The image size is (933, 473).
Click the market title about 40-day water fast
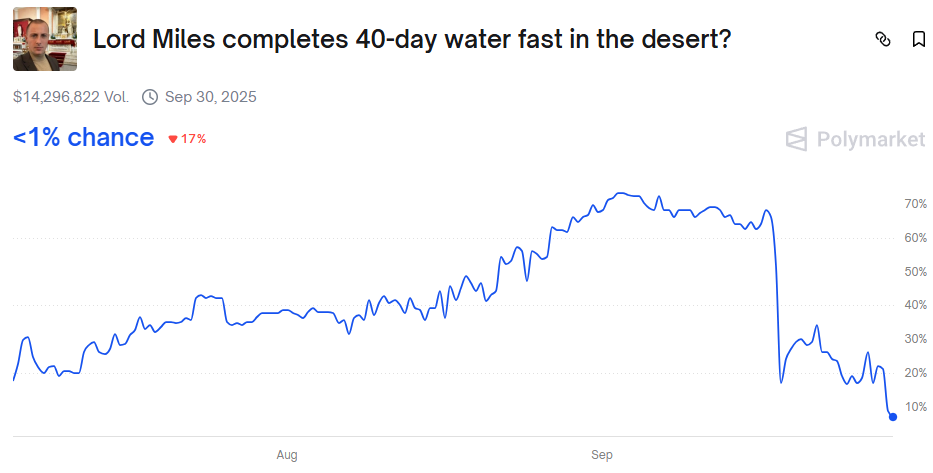pos(412,40)
